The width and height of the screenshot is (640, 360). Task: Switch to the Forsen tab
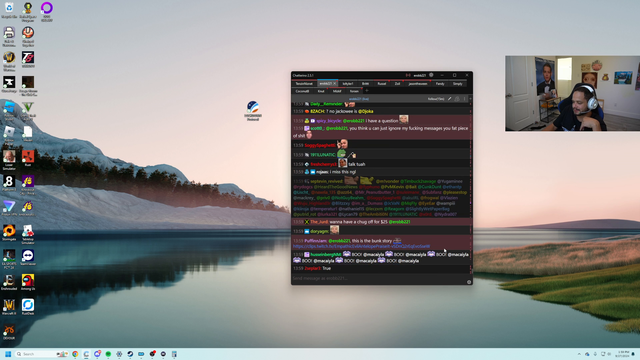(354, 91)
